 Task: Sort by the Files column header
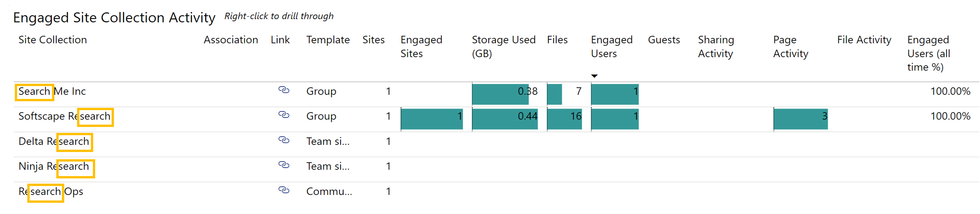point(557,40)
